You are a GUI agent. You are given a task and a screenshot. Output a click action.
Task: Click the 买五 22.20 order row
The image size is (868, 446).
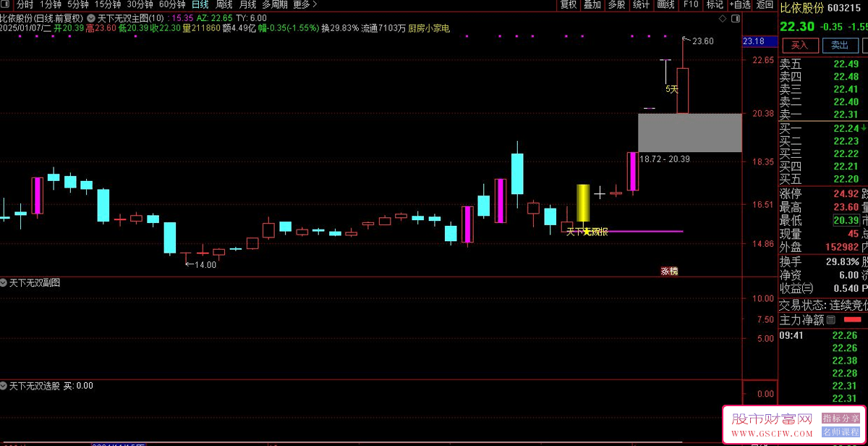[x=823, y=179]
